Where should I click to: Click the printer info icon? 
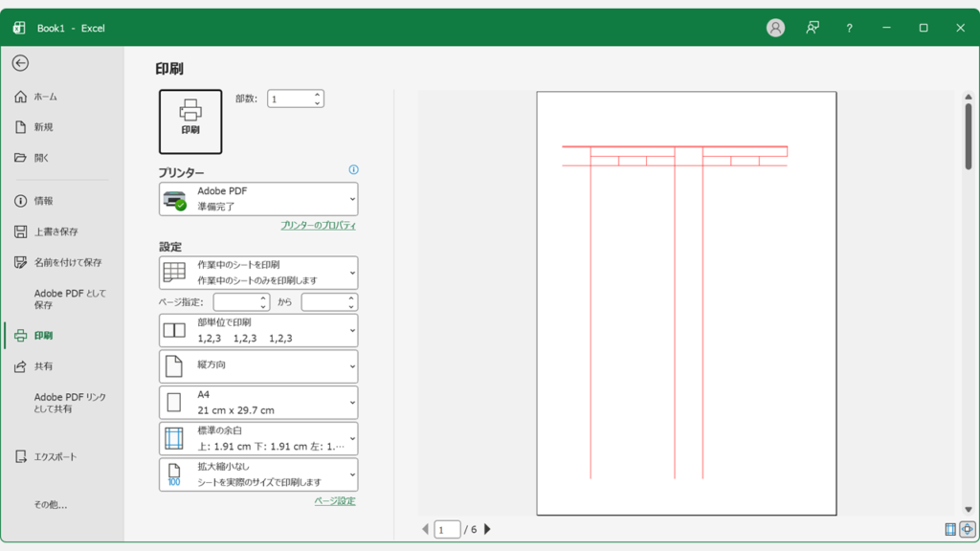pos(353,170)
